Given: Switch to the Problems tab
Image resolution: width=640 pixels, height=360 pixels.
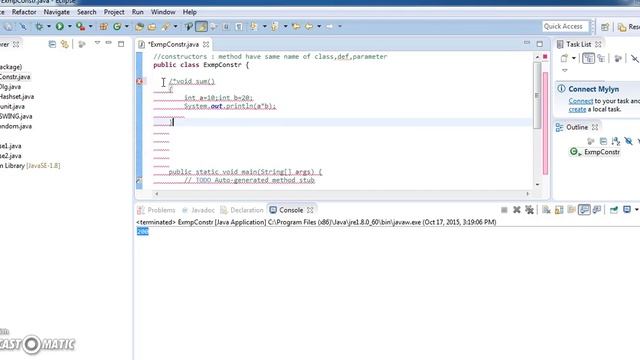Looking at the screenshot, I should pyautogui.click(x=157, y=210).
